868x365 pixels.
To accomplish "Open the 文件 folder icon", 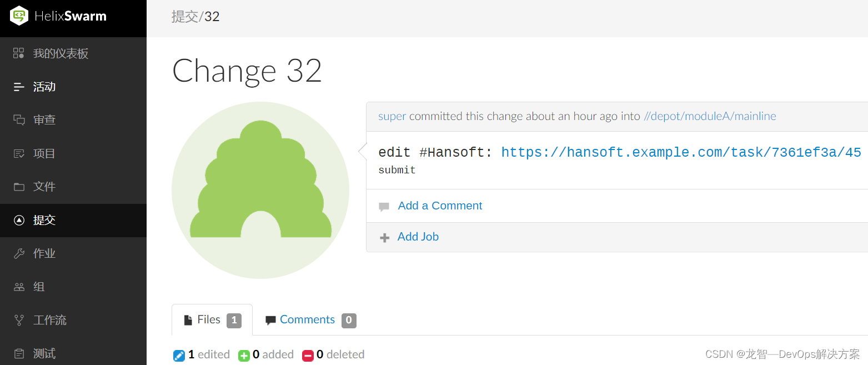I will click(x=19, y=187).
